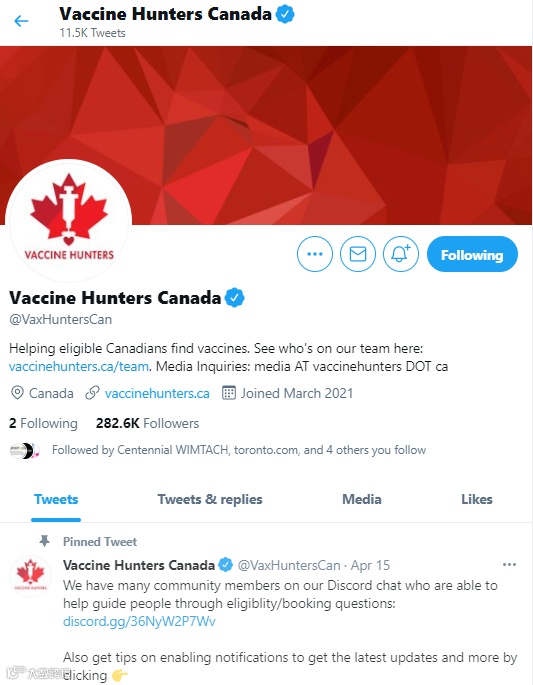Screen dimensions: 533x685
Task: Open followers you know avatars
Action: (24, 450)
